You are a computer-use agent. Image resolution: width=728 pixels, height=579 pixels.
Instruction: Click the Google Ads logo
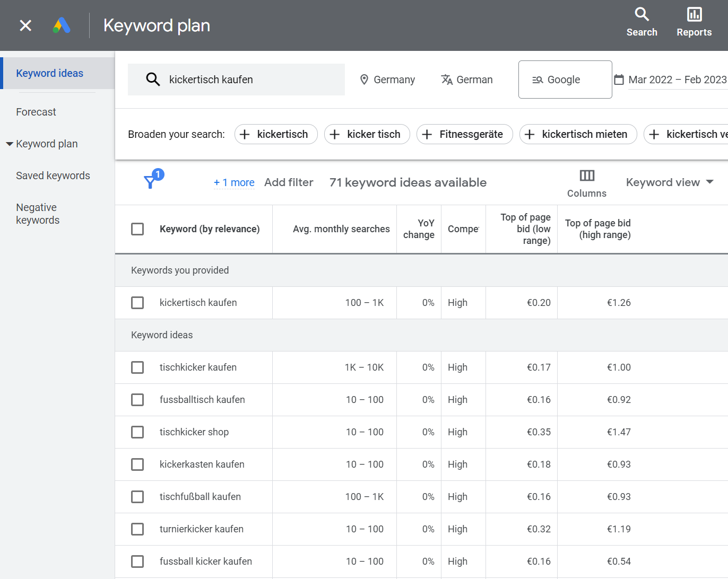62,25
